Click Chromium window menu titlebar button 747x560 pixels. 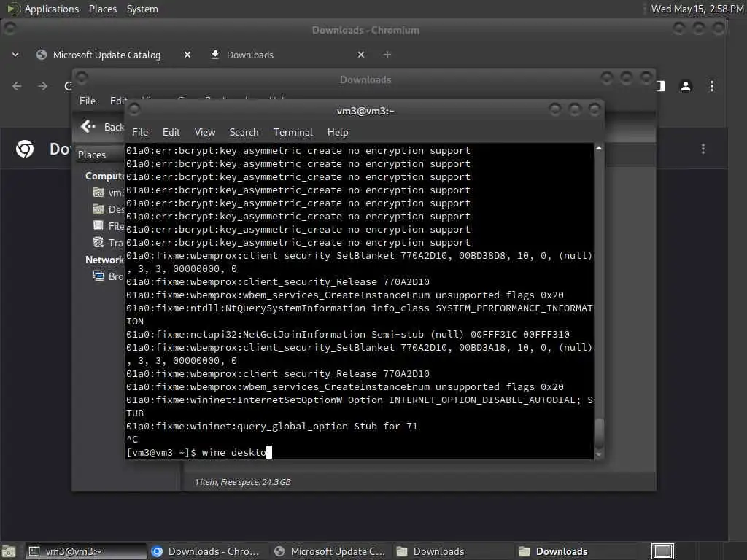[x=9, y=28]
